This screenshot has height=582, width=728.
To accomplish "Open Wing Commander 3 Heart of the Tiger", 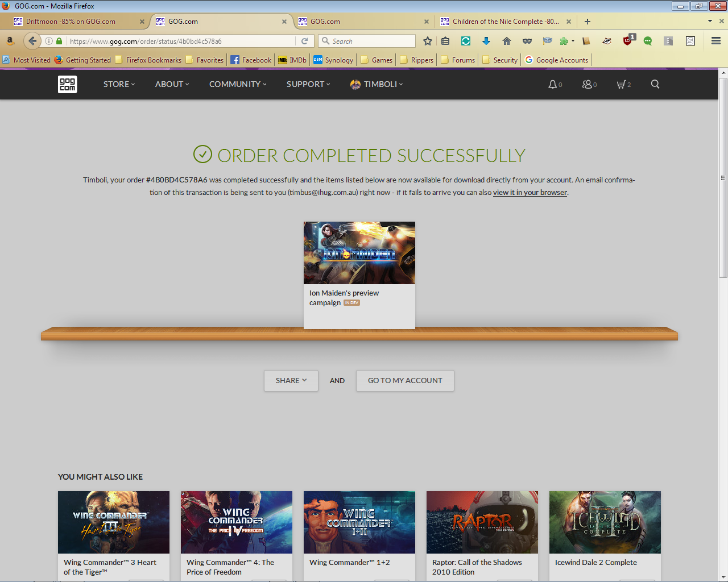I will click(114, 522).
